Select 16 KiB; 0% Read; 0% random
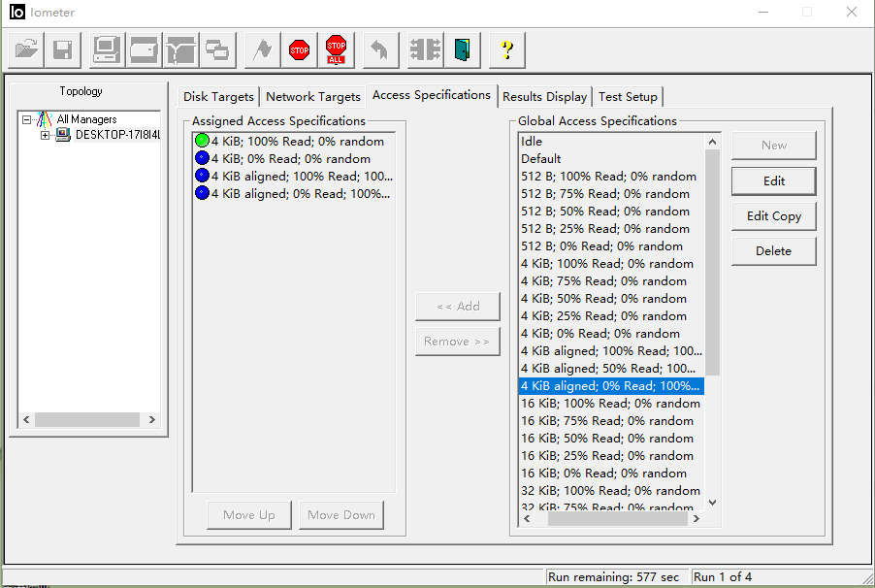Viewport: 875px width, 588px height. pos(611,473)
